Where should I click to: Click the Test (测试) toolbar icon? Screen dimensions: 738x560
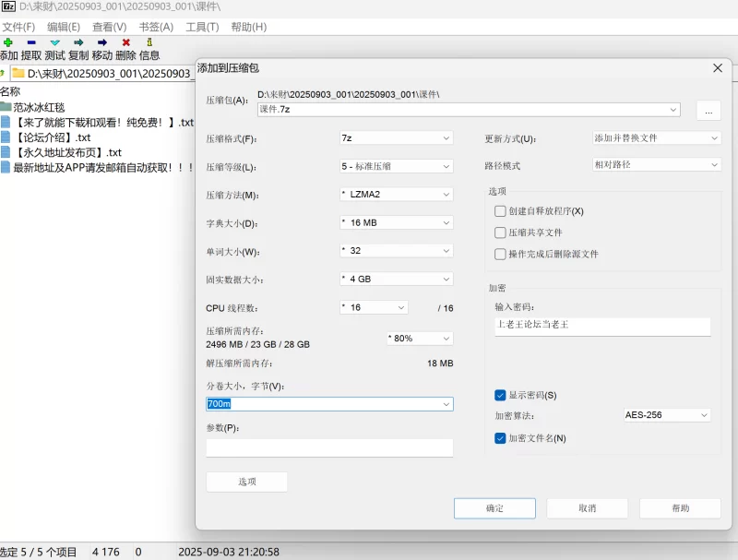tap(55, 42)
